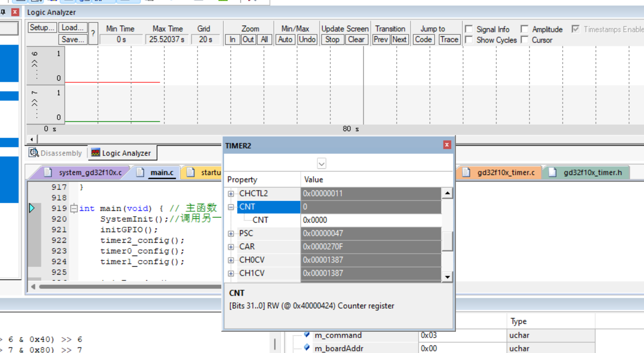Toggle the Show Cycles checkbox
The height and width of the screenshot is (353, 644).
[x=469, y=40]
